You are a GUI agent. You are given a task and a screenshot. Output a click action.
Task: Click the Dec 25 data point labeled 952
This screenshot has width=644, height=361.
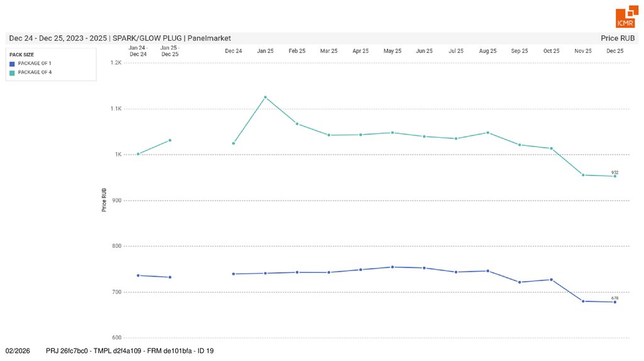tap(615, 176)
